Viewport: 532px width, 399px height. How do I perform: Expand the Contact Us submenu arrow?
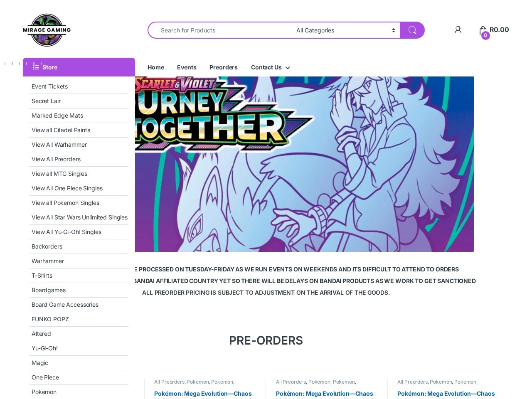288,68
